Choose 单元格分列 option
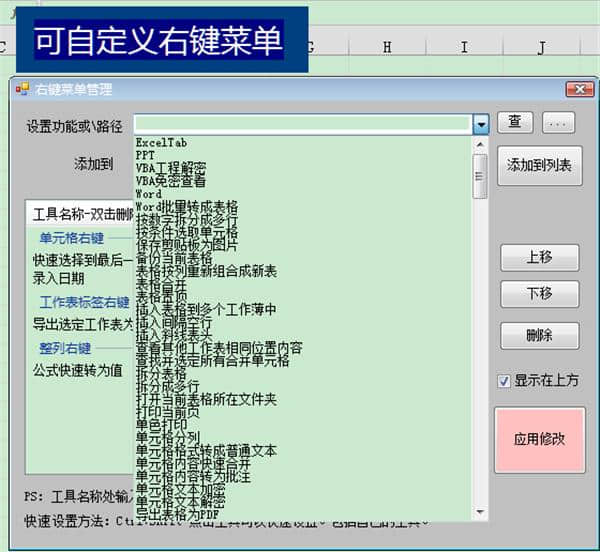 (x=168, y=438)
